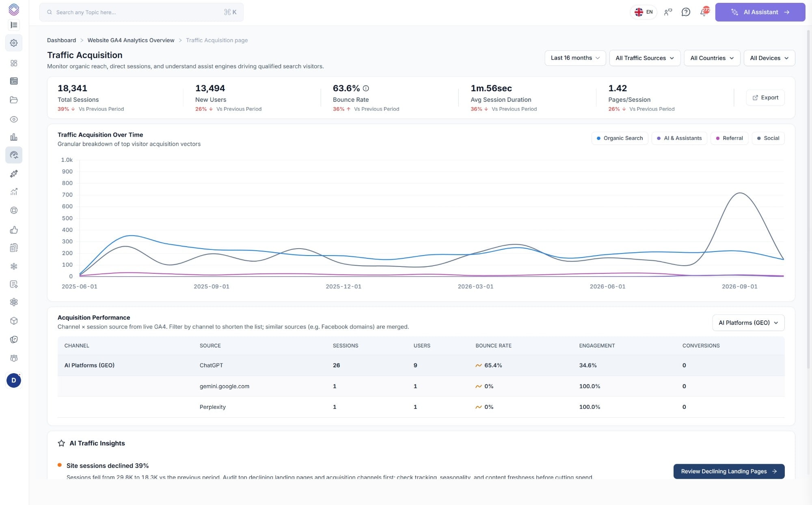Open notifications bell with 272 badge
Screen dimensions: 812x505
point(704,12)
